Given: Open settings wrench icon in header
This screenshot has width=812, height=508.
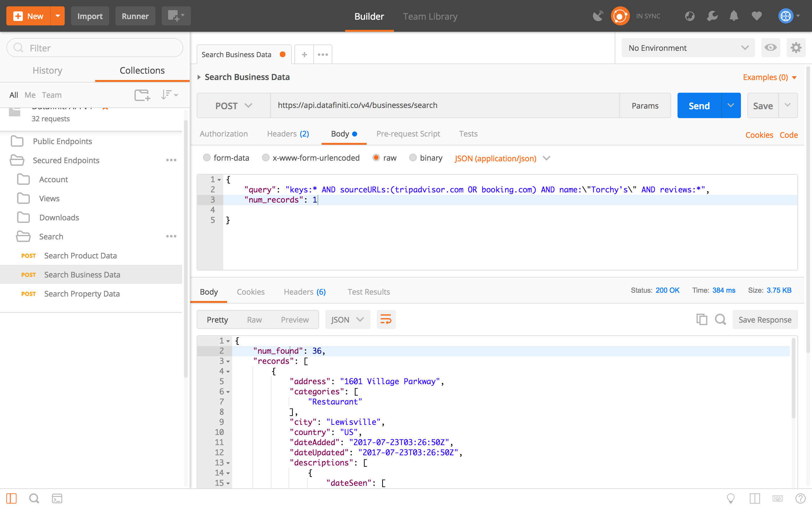Looking at the screenshot, I should pos(712,16).
